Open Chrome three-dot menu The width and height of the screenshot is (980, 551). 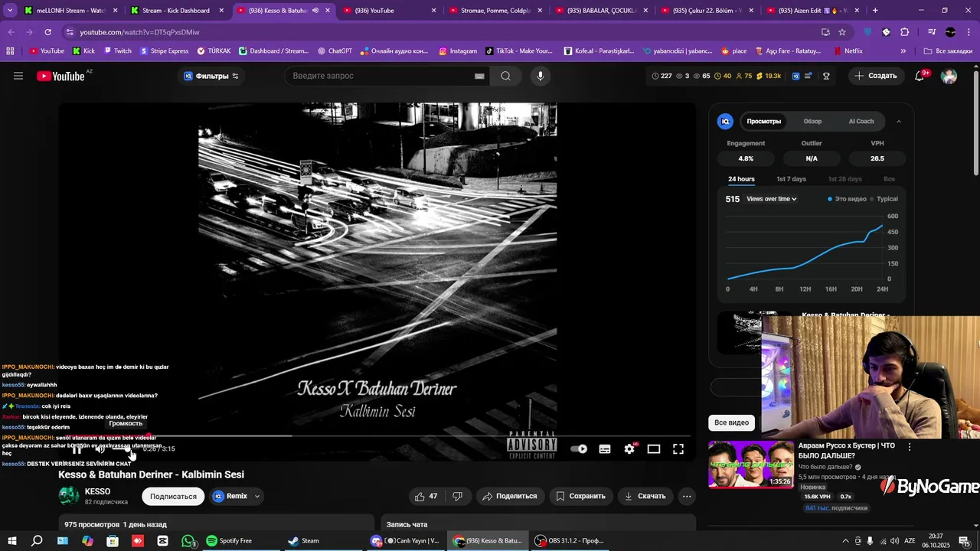pos(969,32)
